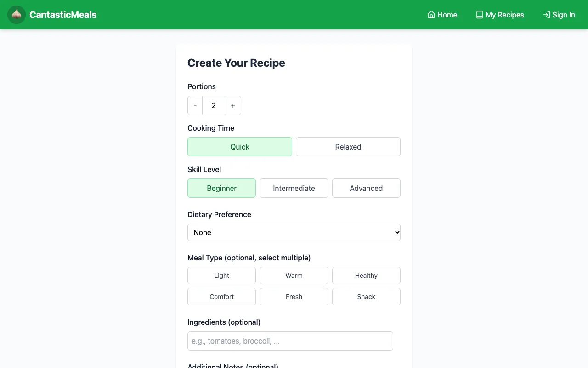This screenshot has height=368, width=588.
Task: Click the Meal Type label
Action: (249, 258)
